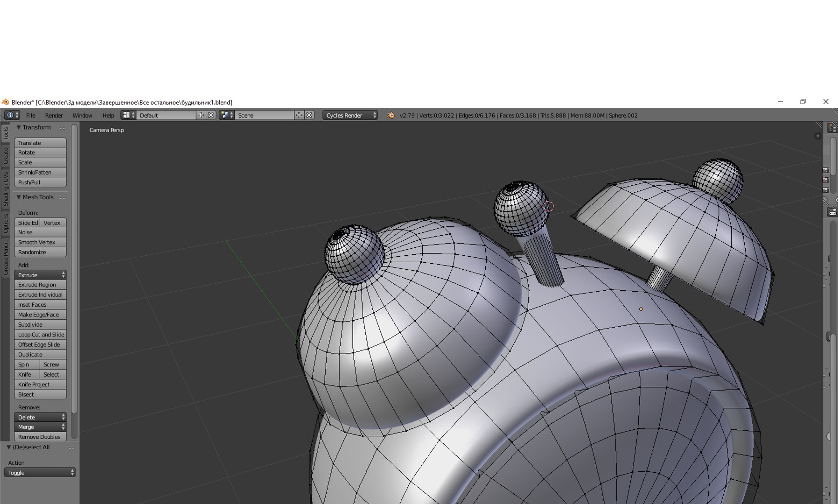
Task: Expand properties region with viewport plus icon
Action: pyautogui.click(x=817, y=136)
